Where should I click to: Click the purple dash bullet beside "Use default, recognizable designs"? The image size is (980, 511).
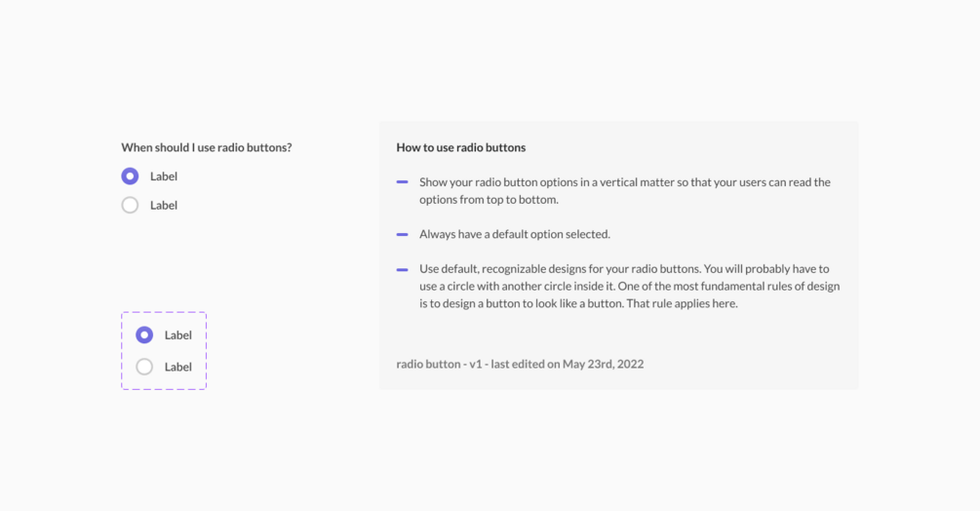click(402, 269)
